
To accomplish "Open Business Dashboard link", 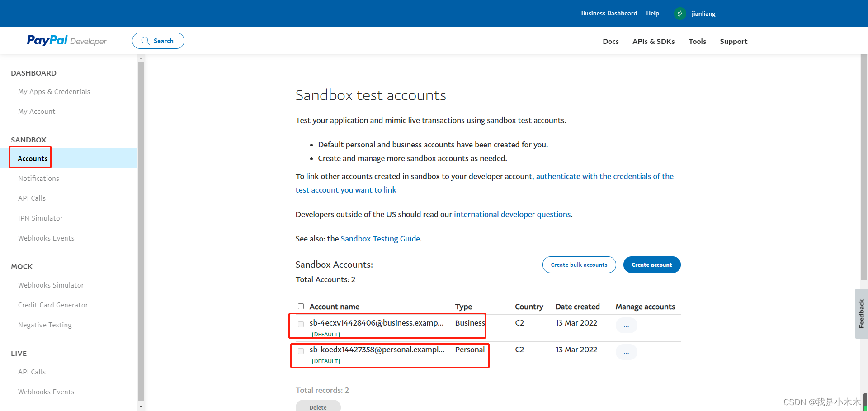I will pyautogui.click(x=609, y=14).
